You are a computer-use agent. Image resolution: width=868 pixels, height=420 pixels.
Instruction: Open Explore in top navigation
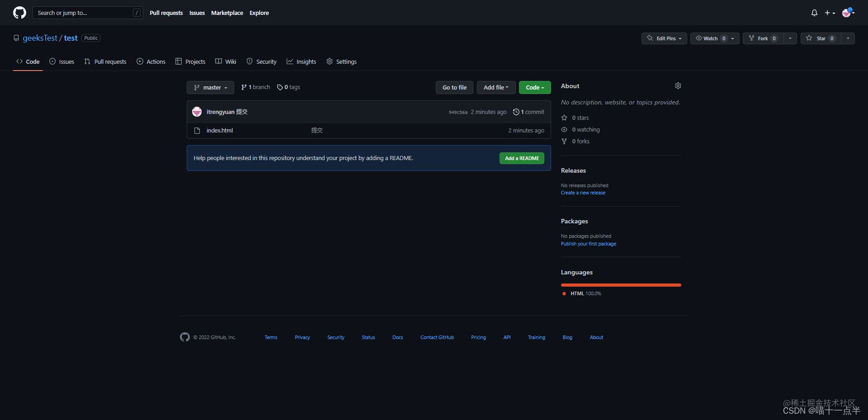(259, 13)
